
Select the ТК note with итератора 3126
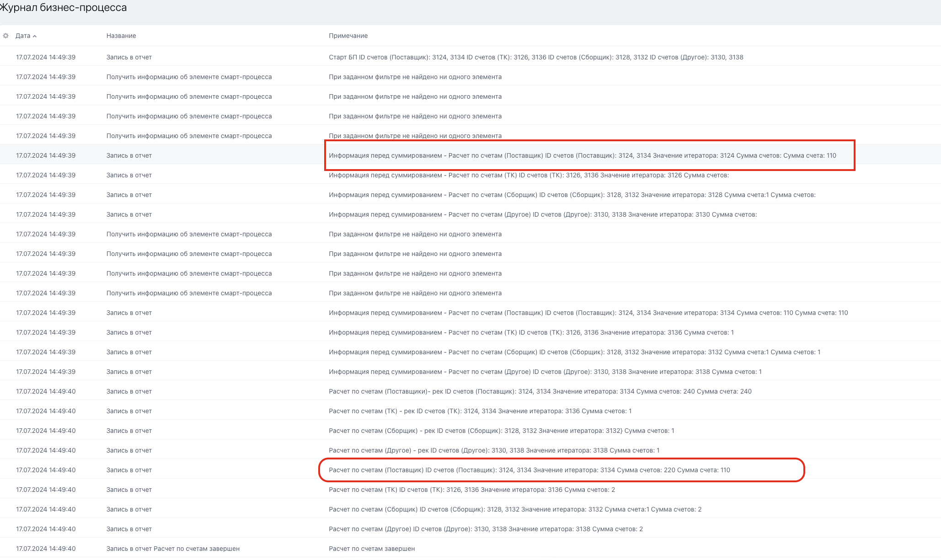[x=529, y=175]
